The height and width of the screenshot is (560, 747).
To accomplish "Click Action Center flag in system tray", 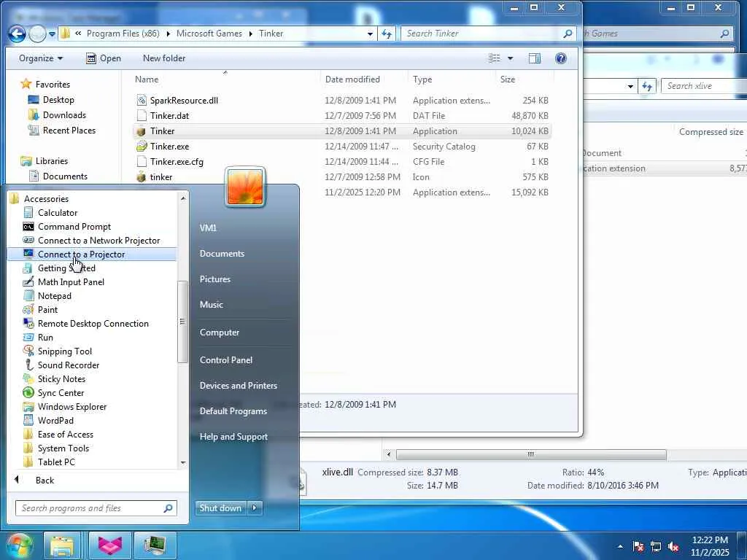I will [x=638, y=547].
